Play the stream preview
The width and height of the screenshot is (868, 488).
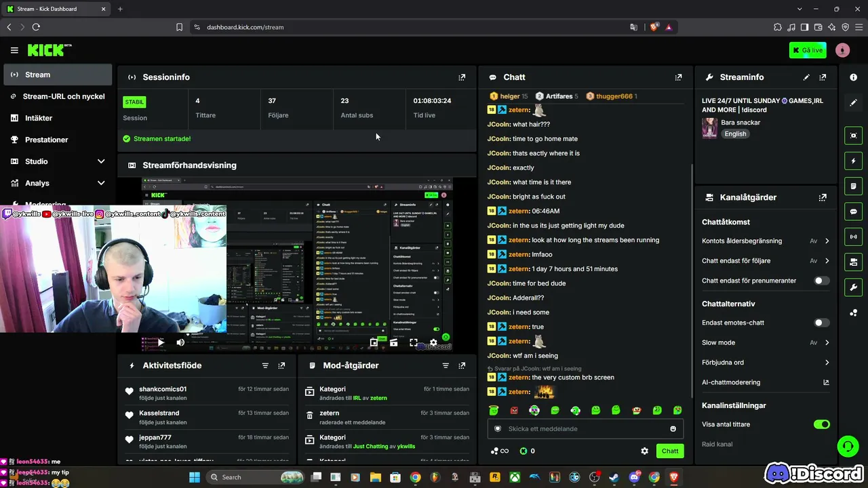[161, 342]
